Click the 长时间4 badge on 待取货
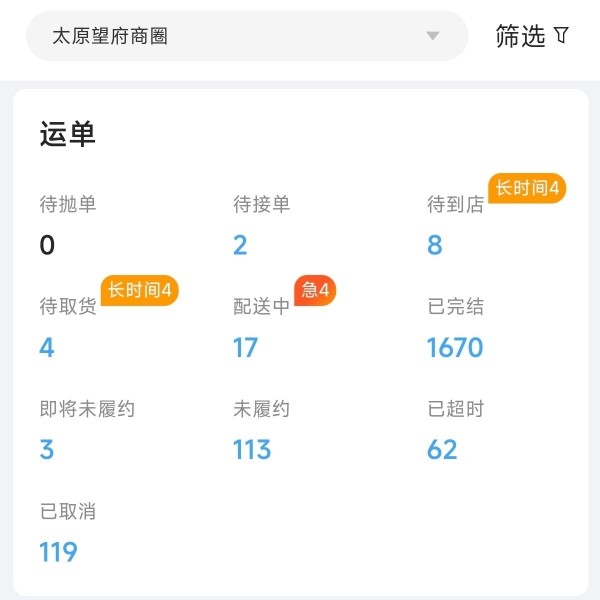This screenshot has width=600, height=600. point(139,290)
